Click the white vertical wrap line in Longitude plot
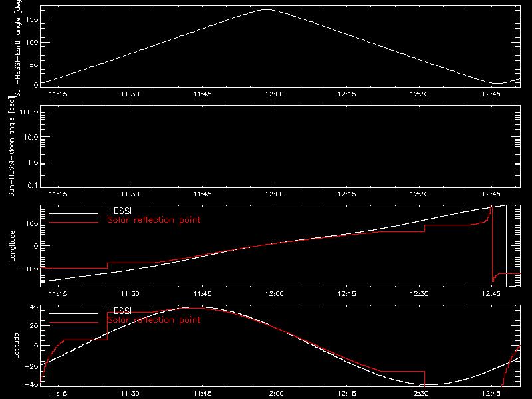This screenshot has width=532, height=399. pyautogui.click(x=506, y=246)
